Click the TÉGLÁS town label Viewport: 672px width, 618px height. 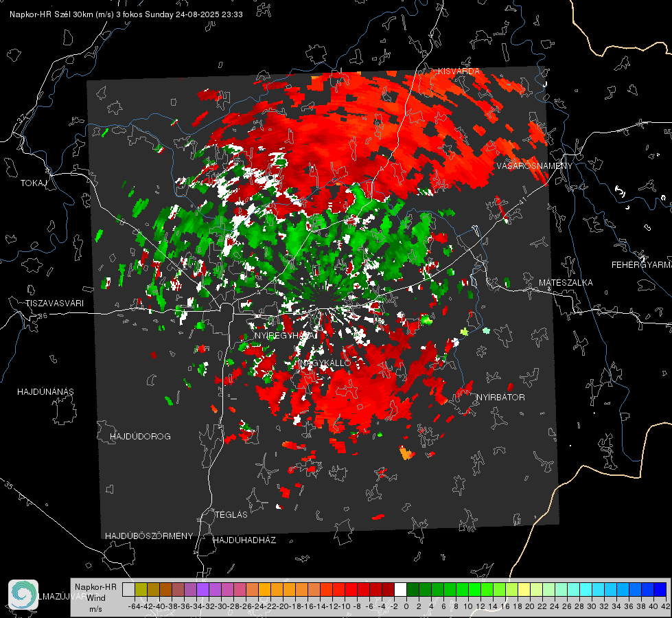click(231, 514)
